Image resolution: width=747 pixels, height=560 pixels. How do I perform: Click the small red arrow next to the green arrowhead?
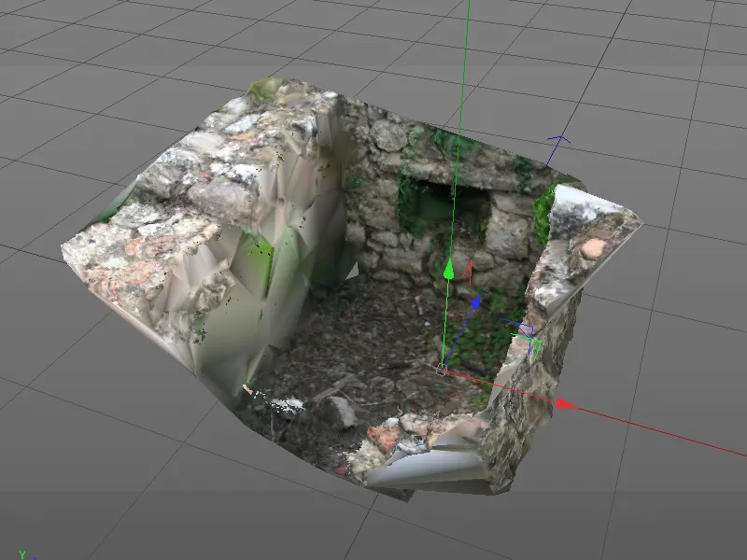pos(469,271)
